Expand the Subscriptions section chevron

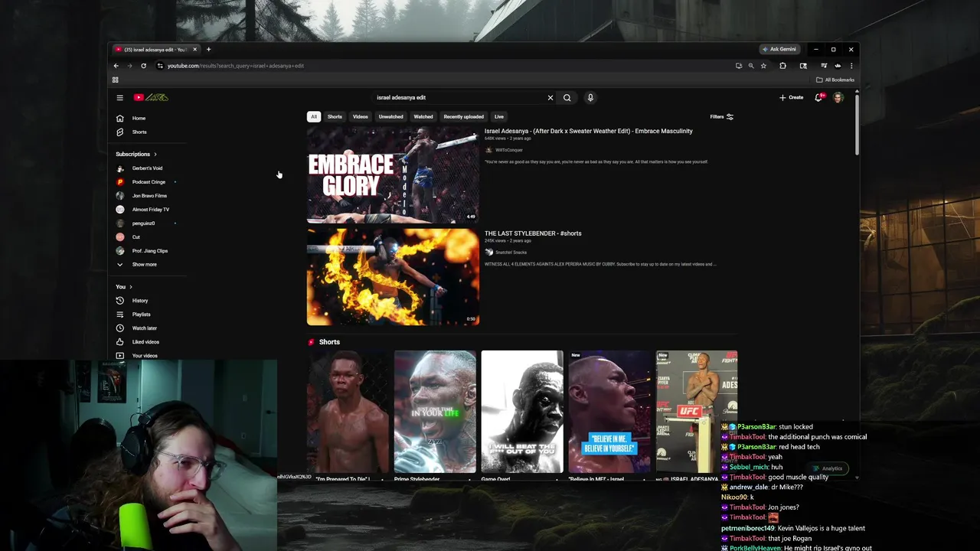coord(155,155)
